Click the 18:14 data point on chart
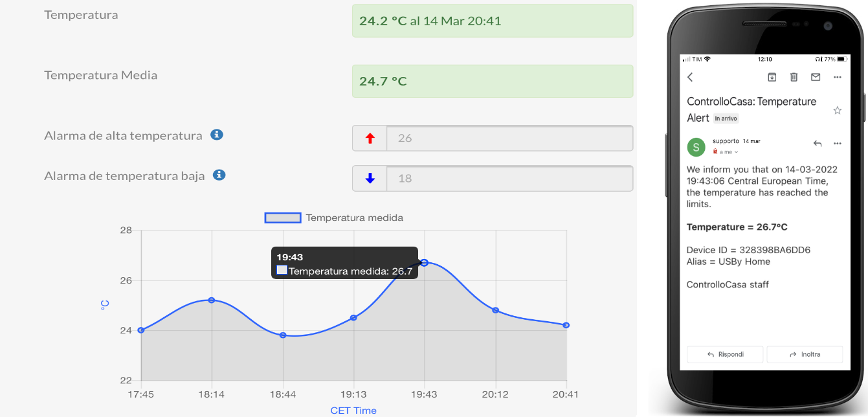Screen dimensions: 868x417 [x=212, y=300]
